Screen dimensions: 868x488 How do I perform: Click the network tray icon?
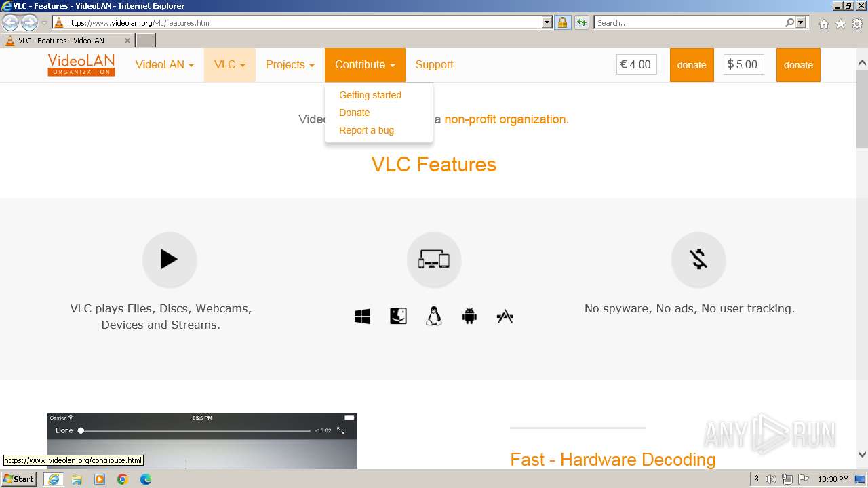(787, 479)
